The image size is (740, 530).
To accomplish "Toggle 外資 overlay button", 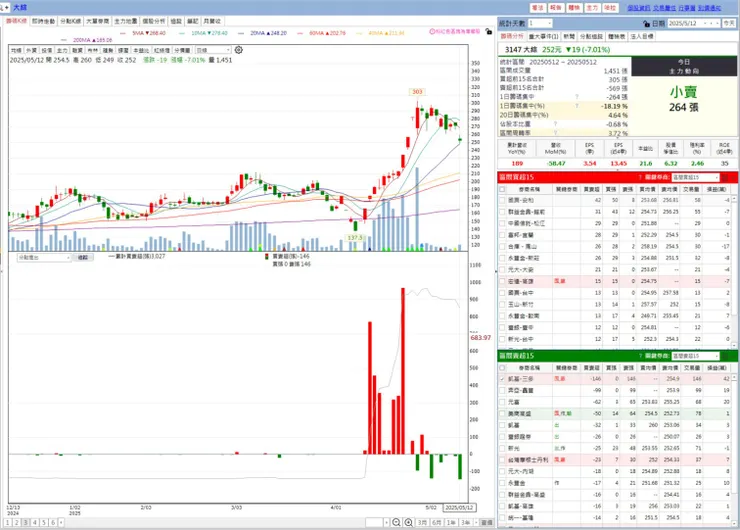I will [x=31, y=50].
